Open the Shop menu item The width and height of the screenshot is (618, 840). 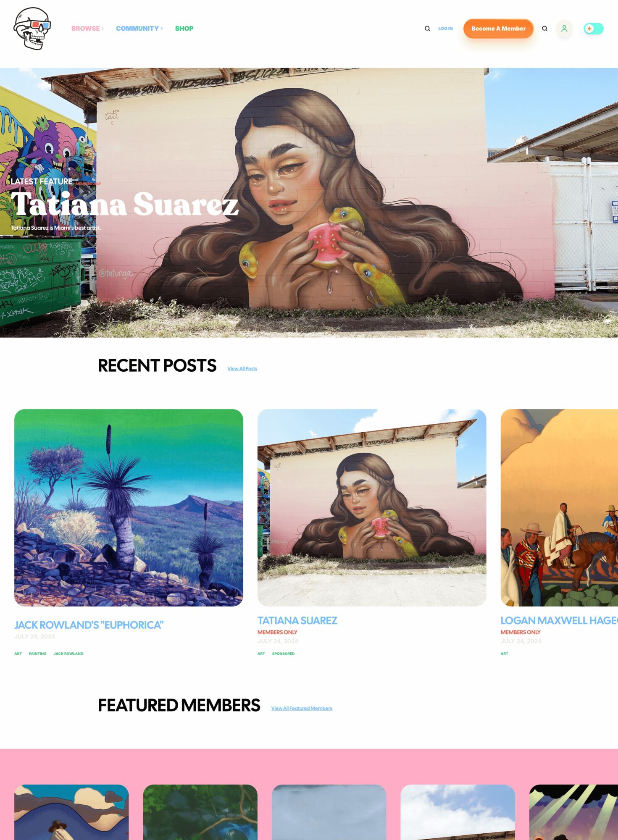tap(184, 29)
